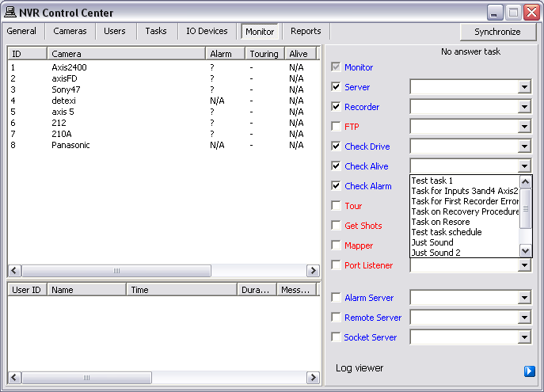This screenshot has height=392, width=544.
Task: Enable the FTP checkbox
Action: [x=336, y=126]
